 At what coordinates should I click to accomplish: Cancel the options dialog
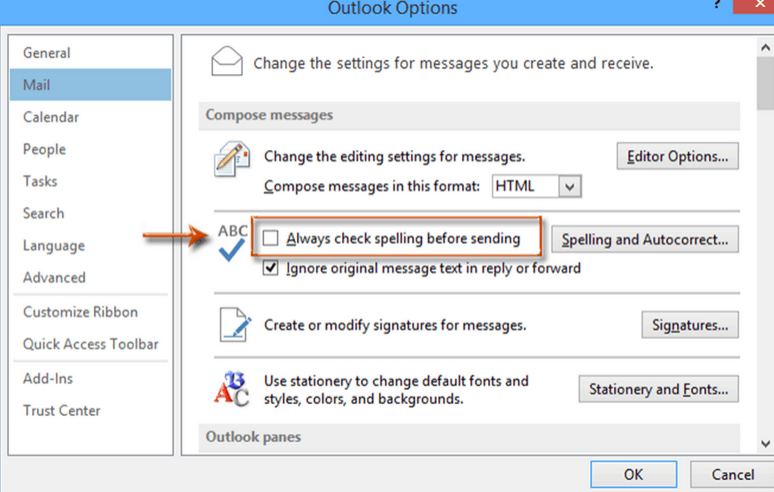click(x=733, y=474)
